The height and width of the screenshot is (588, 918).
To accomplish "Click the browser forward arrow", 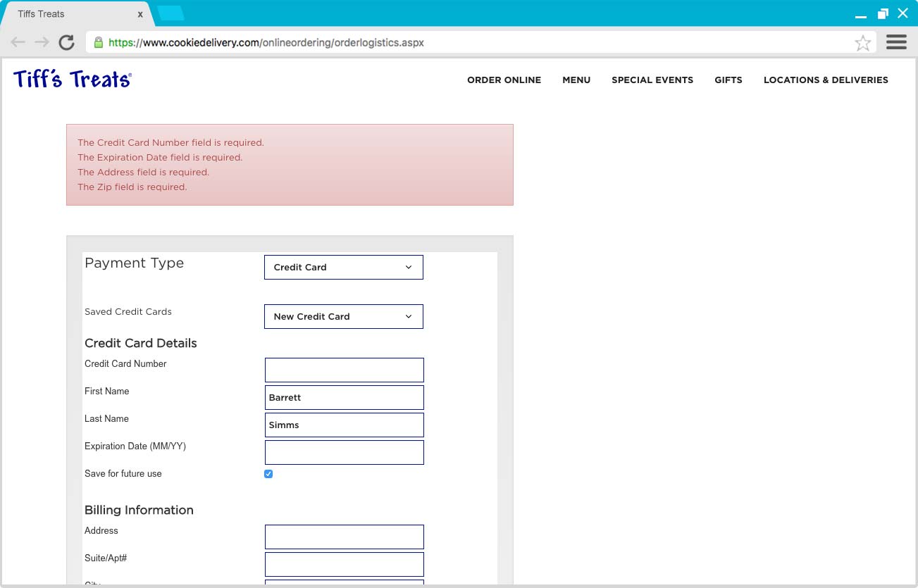I will click(42, 42).
